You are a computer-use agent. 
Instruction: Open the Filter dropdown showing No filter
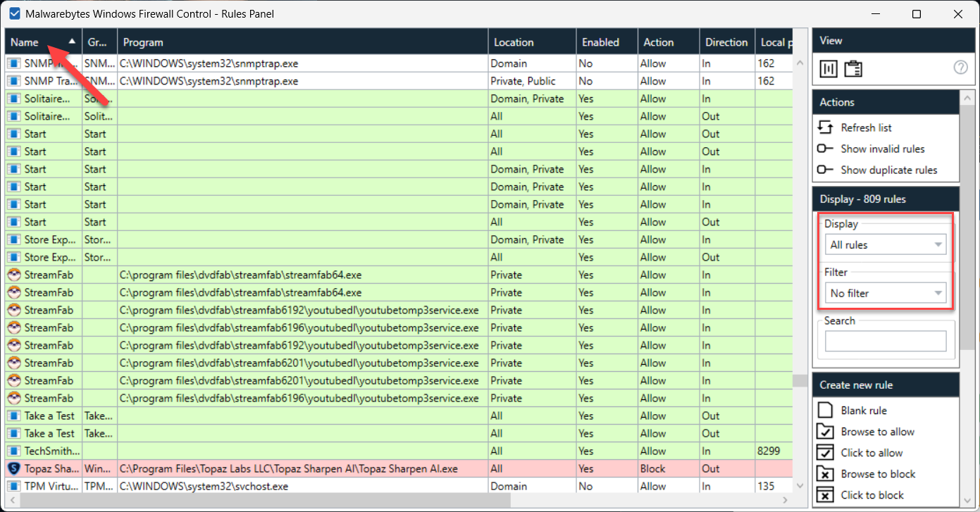(885, 293)
